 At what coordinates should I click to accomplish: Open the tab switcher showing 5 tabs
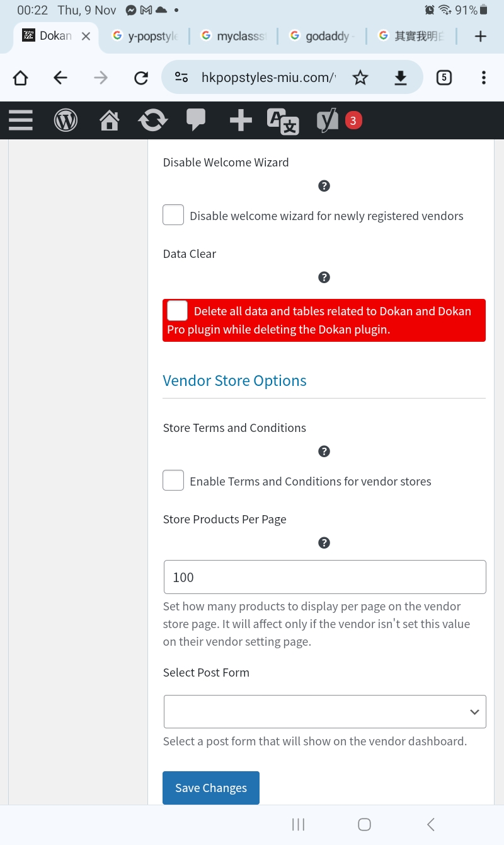click(444, 78)
